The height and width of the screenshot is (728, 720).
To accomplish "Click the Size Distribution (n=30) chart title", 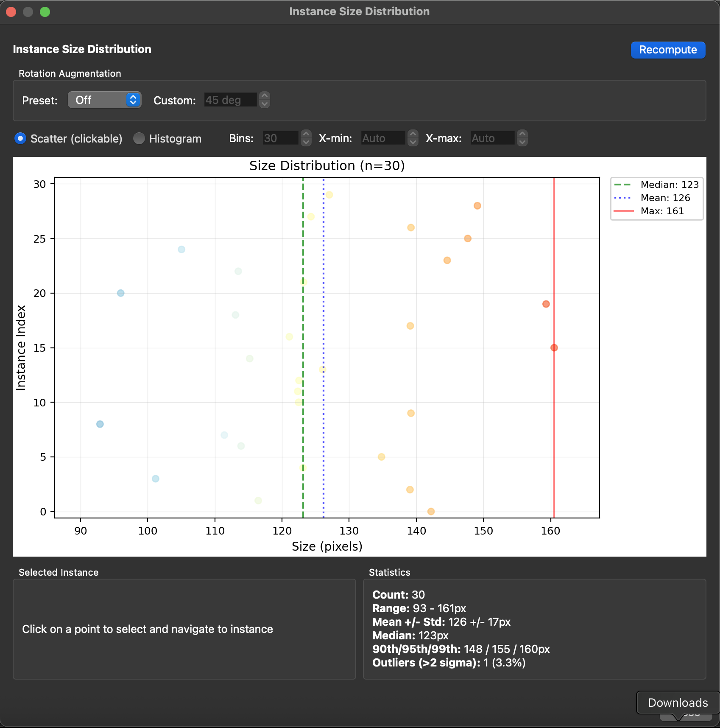I will (x=327, y=165).
